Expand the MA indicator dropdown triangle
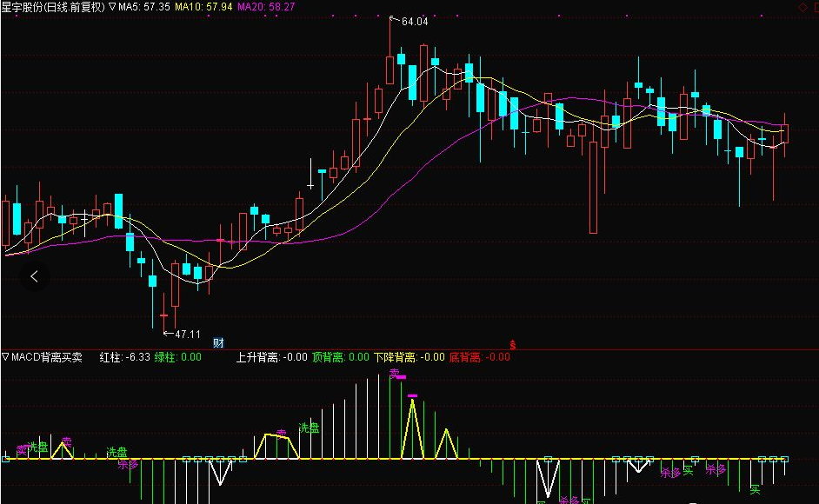Viewport: 819px width, 504px height. tap(112, 7)
